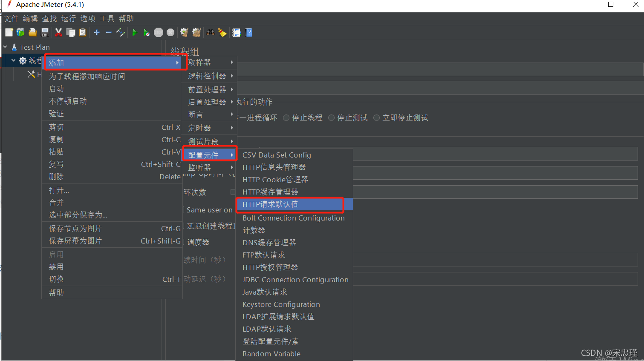This screenshot has height=361, width=644.
Task: Start the test with green play icon
Action: 135,32
